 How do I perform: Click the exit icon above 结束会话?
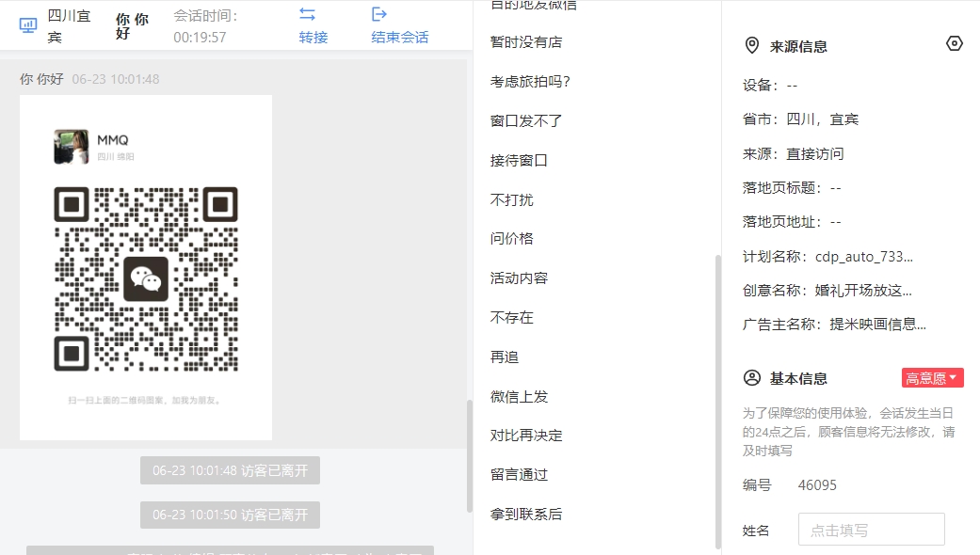[379, 14]
